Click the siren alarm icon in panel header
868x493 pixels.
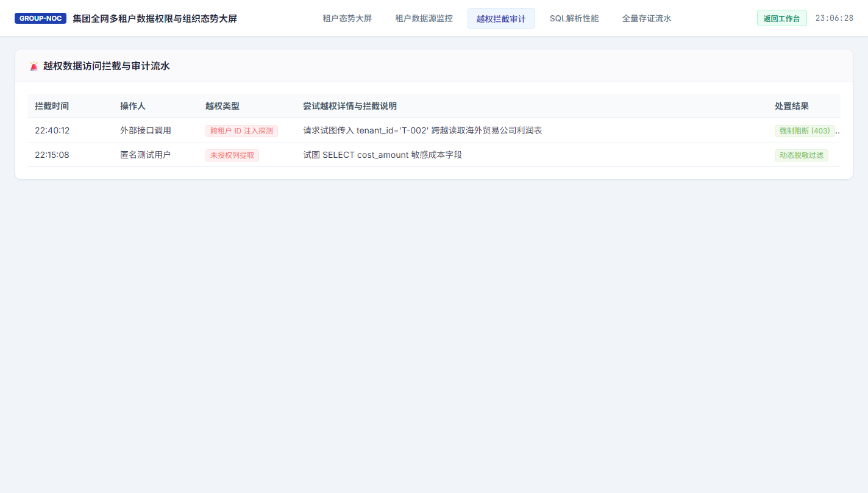(34, 66)
